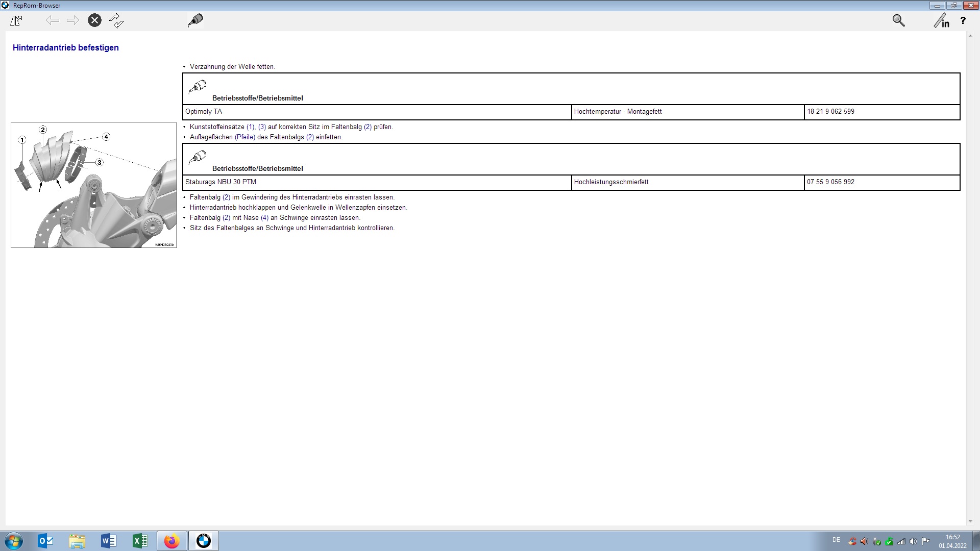Click the speaker volume icon in system tray
Screen dimensions: 980x551
click(x=913, y=541)
